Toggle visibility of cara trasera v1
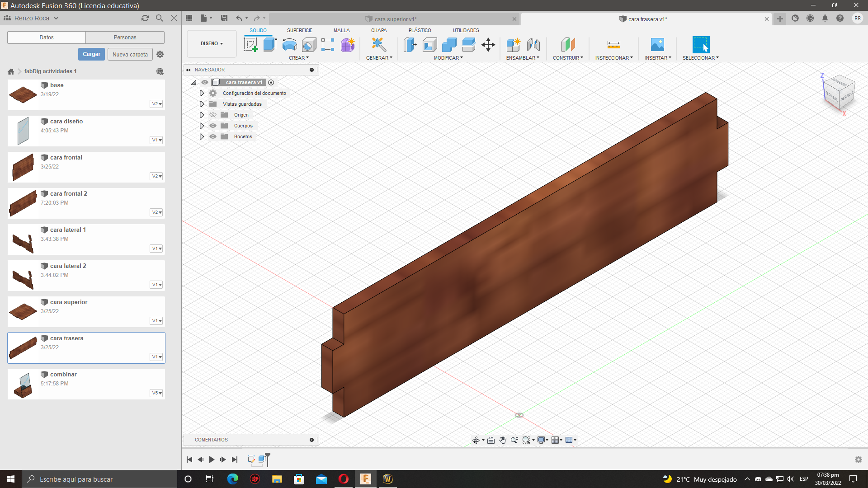Screen dimensions: 868x488 tap(205, 82)
